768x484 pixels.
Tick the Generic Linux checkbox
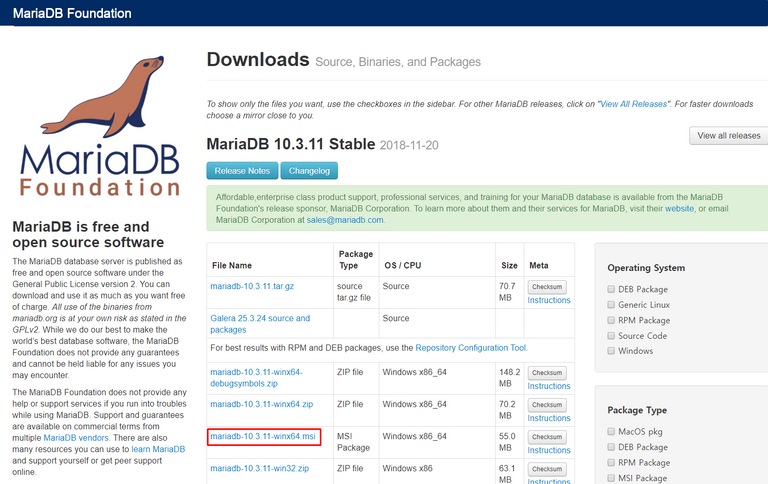pyautogui.click(x=611, y=305)
